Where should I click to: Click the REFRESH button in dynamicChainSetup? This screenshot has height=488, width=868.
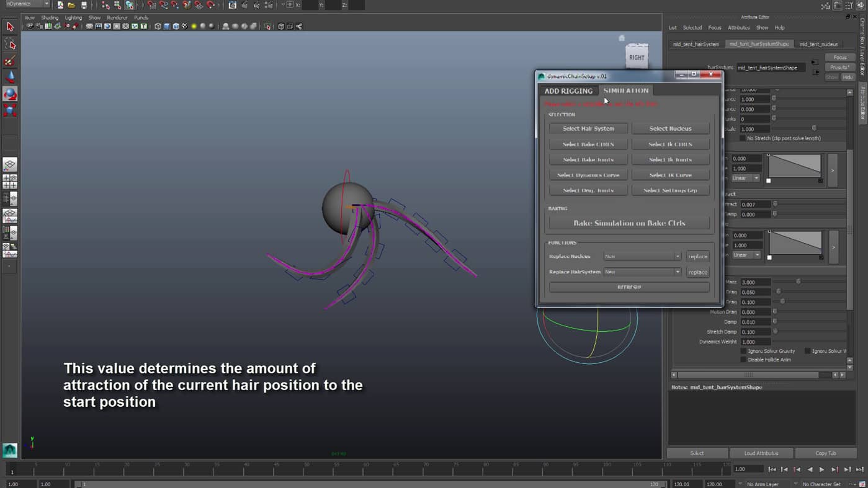(629, 287)
